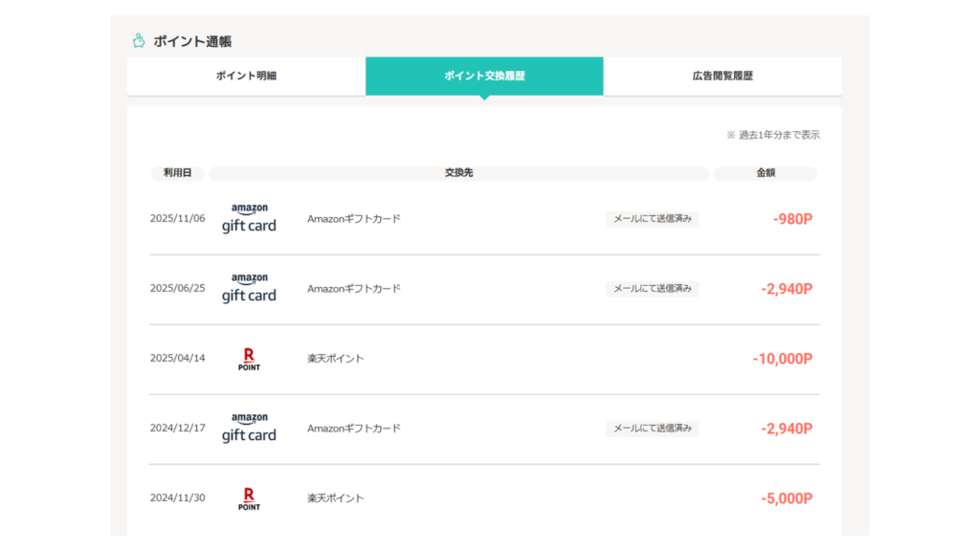Image resolution: width=980 pixels, height=551 pixels.
Task: Click Amazon gift card logo dated 2024/12/17
Action: pos(249,429)
